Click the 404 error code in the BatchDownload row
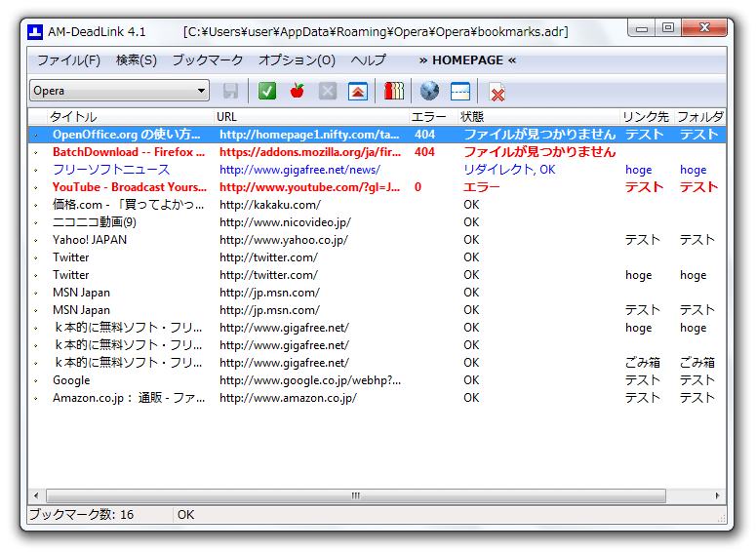The image size is (756, 552). (424, 152)
